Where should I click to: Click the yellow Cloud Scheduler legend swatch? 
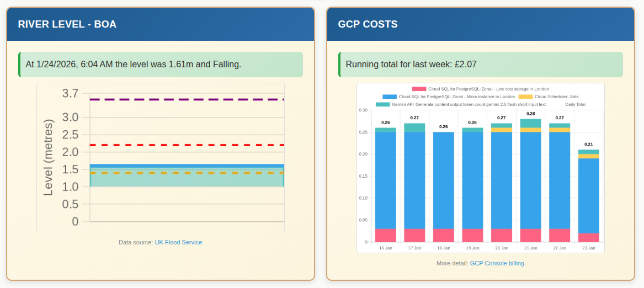coord(525,97)
